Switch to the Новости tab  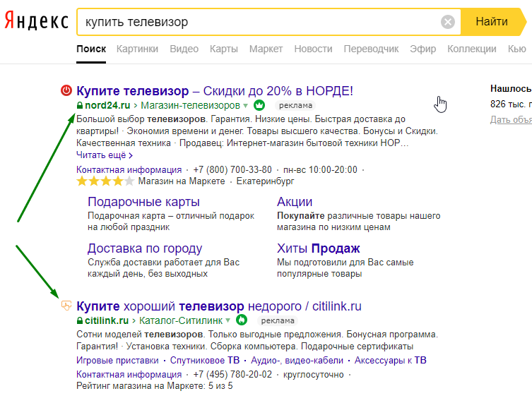[313, 49]
